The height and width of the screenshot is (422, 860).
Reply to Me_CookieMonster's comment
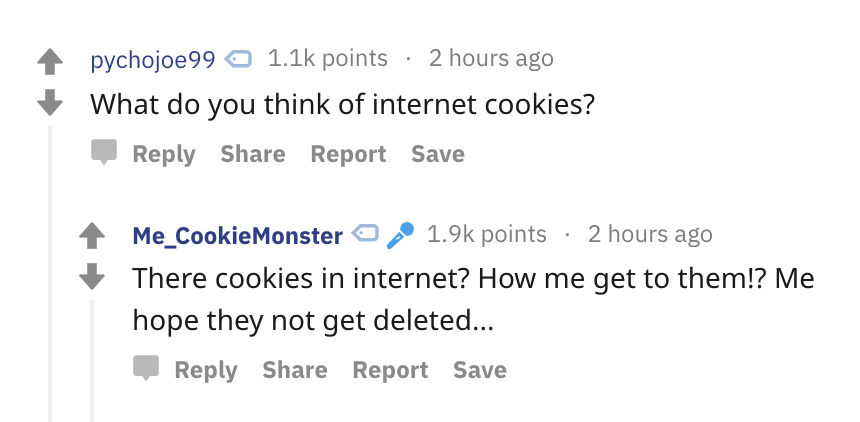[x=206, y=370]
